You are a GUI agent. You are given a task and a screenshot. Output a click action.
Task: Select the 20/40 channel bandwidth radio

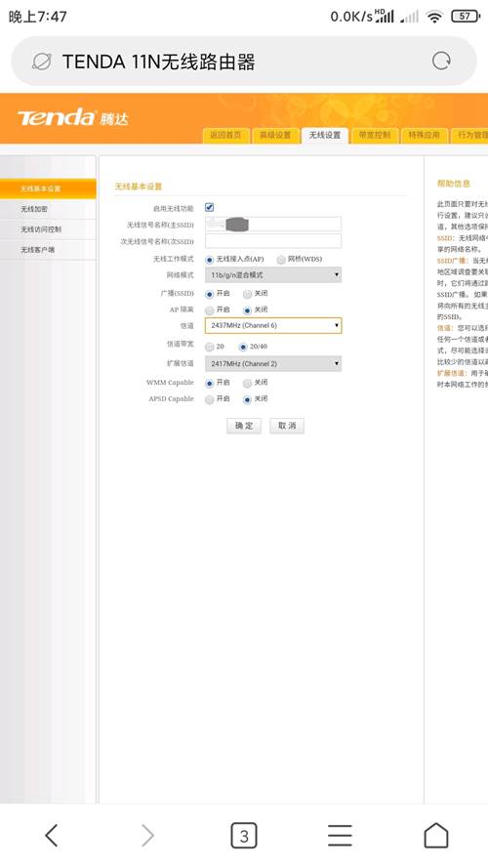pyautogui.click(x=243, y=347)
